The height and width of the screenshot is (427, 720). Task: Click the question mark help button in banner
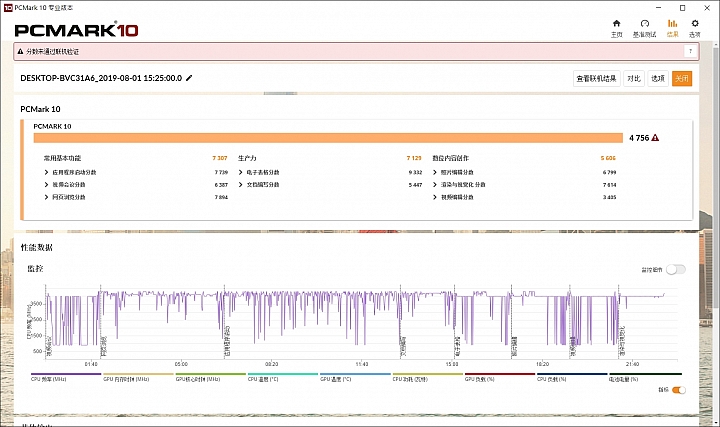tap(690, 51)
